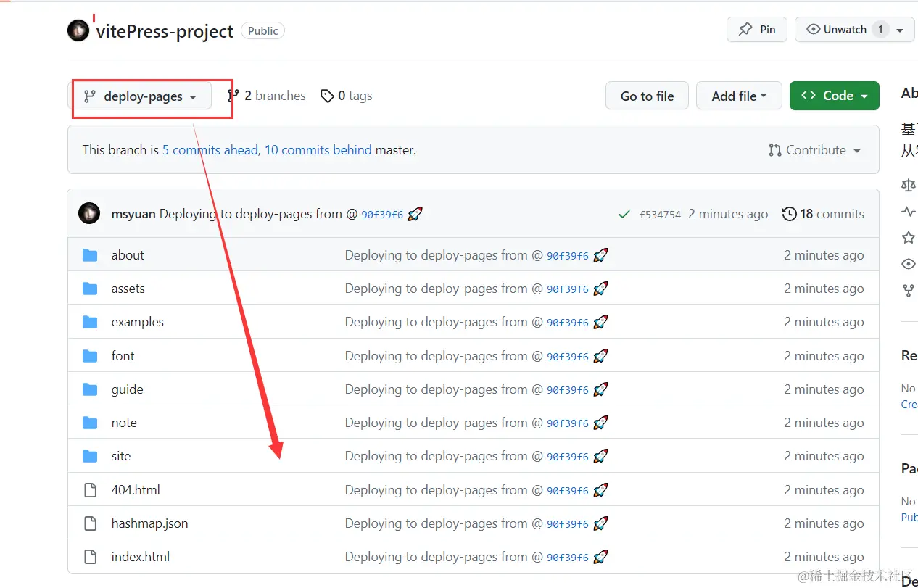
Task: Open commit 90f39f6 link in guide row
Action: tap(568, 390)
